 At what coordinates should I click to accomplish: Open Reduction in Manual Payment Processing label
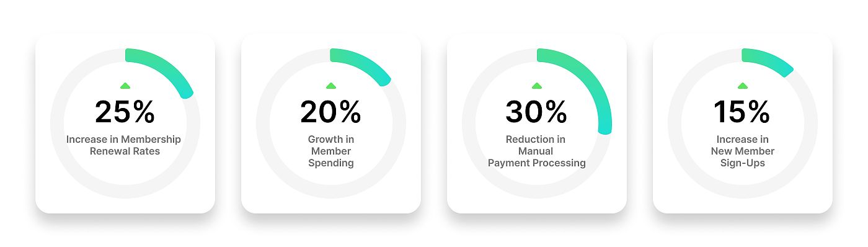[x=537, y=151]
